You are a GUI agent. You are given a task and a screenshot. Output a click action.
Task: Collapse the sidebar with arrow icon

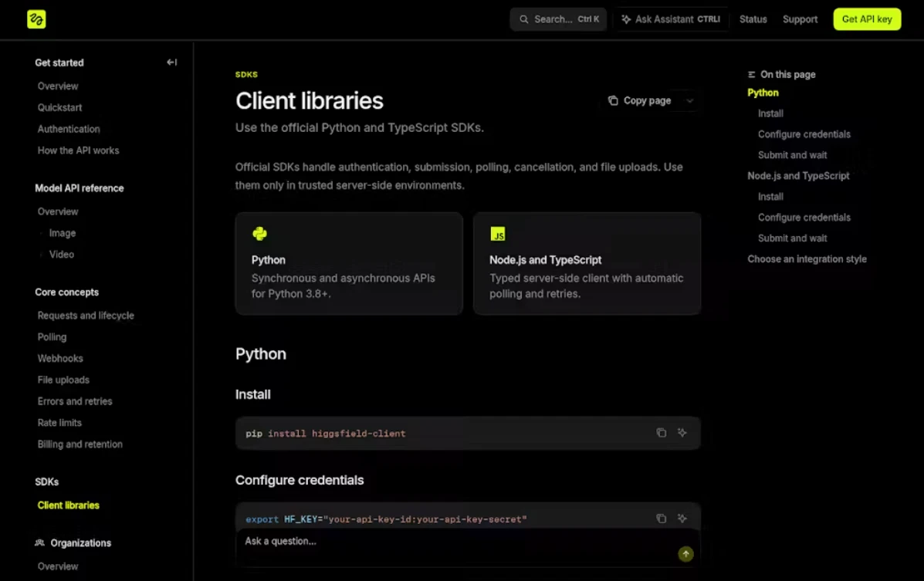click(171, 62)
